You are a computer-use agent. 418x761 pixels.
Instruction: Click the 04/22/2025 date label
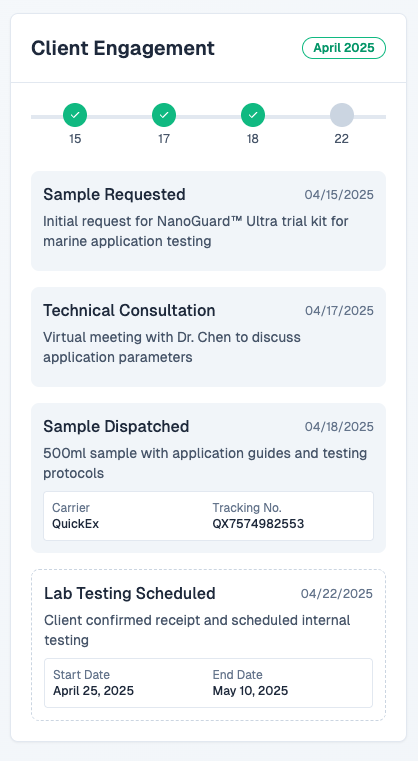(336, 594)
